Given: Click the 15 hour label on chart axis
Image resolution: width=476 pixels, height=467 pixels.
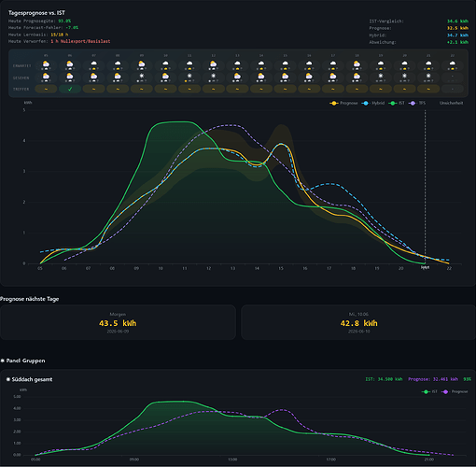Looking at the screenshot, I should [x=281, y=268].
